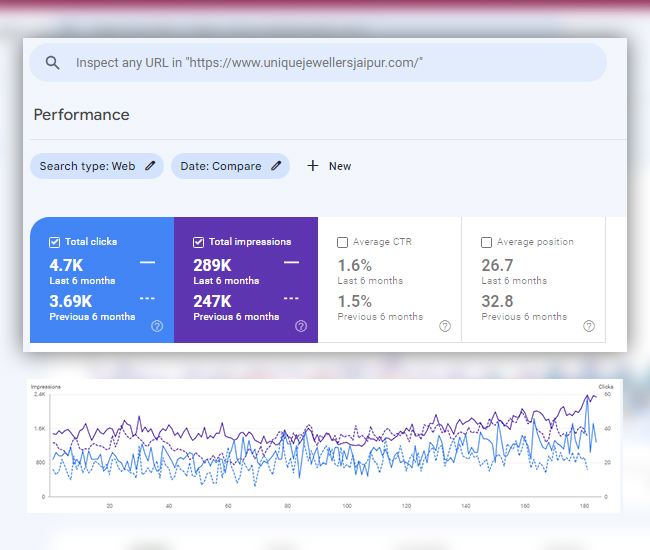Uncheck the Total impressions checkbox
Viewport: 650px width, 550px height.
(199, 242)
